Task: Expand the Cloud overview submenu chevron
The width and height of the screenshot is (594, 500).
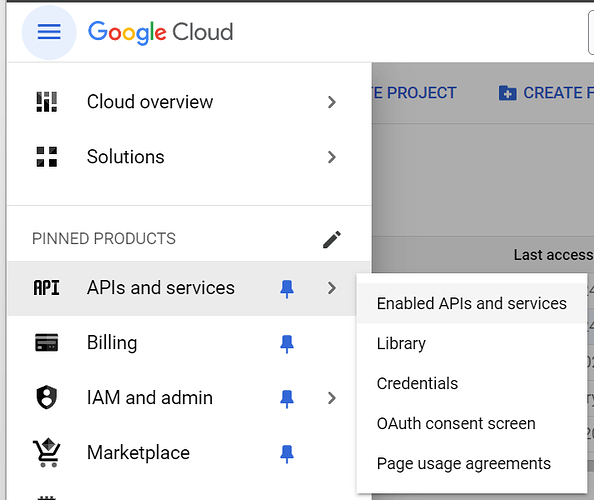Action: 332,102
